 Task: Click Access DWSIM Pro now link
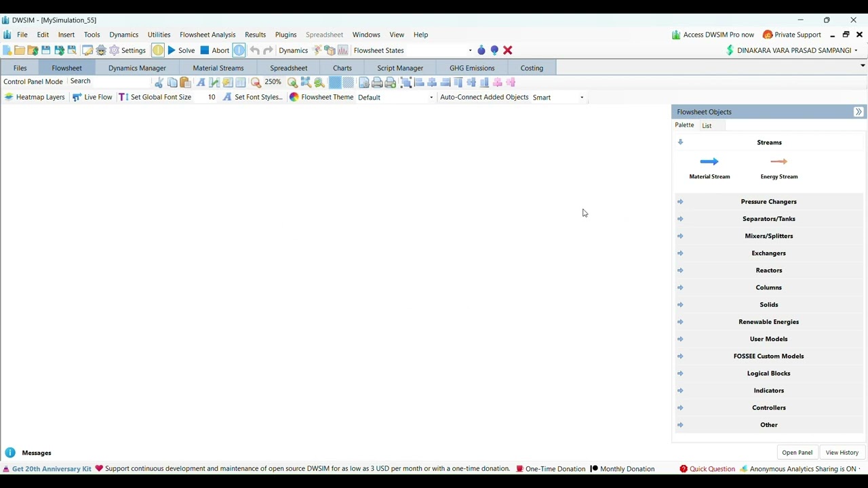click(713, 35)
